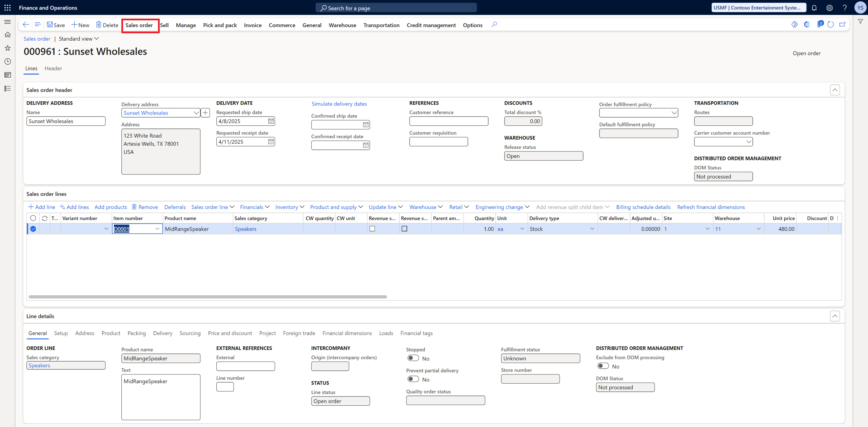The width and height of the screenshot is (868, 427).
Task: Open Favorites via the star icon
Action: [x=7, y=48]
